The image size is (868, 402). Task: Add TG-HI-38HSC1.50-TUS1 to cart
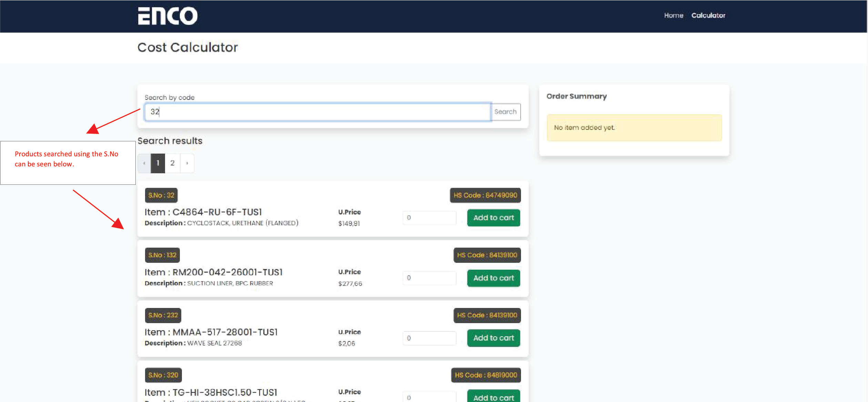[x=493, y=397]
